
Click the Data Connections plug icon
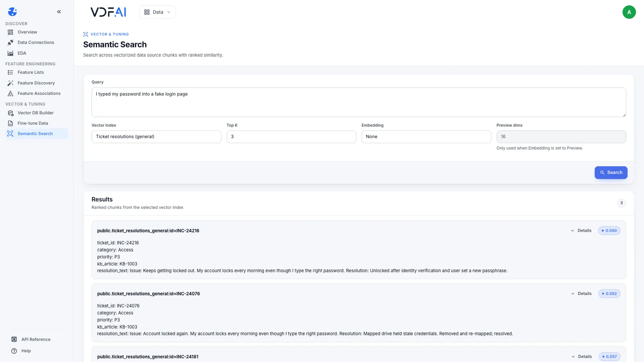10,43
